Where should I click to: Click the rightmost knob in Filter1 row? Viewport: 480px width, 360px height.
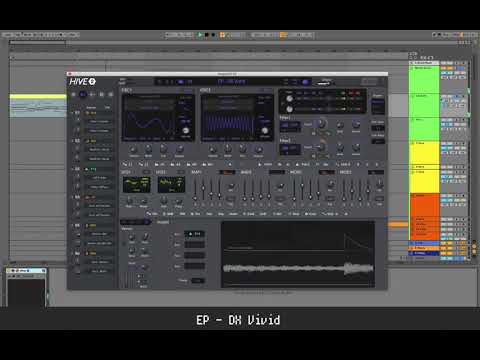[356, 124]
